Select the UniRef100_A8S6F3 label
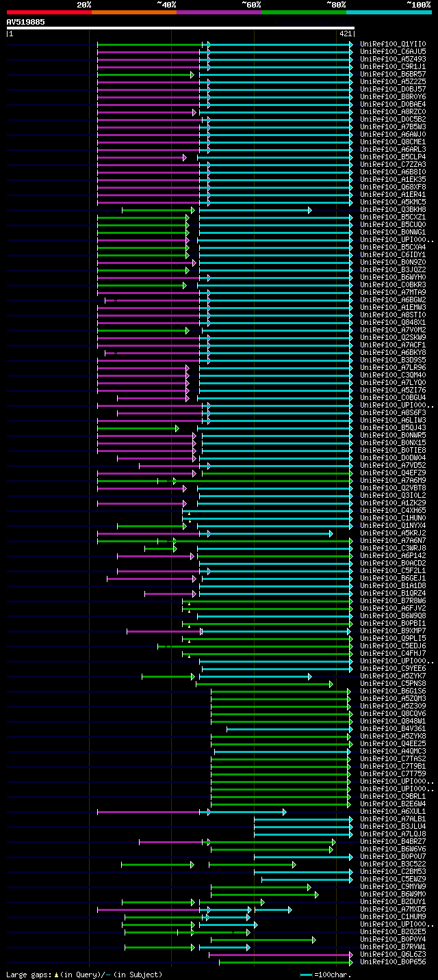 click(x=393, y=412)
